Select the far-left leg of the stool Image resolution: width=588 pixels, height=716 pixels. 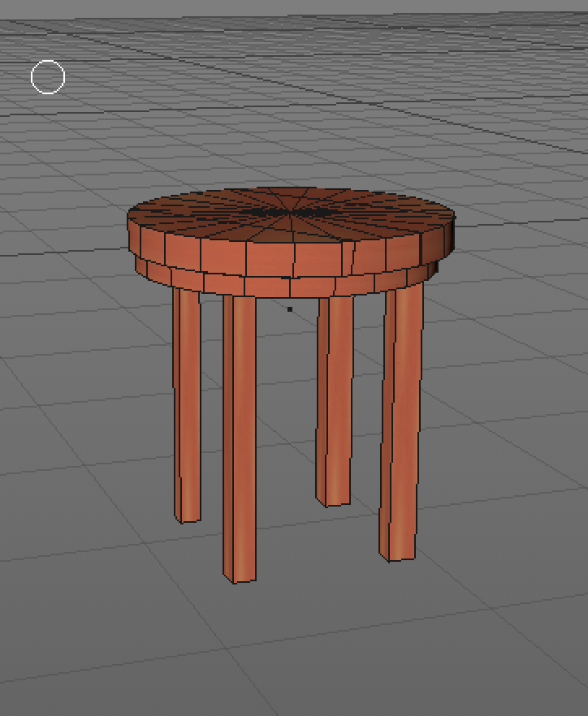pyautogui.click(x=187, y=405)
